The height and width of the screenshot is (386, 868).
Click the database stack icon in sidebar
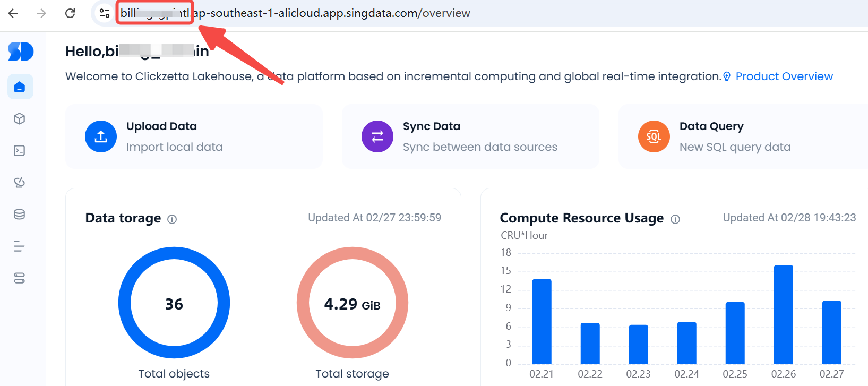[x=20, y=215]
